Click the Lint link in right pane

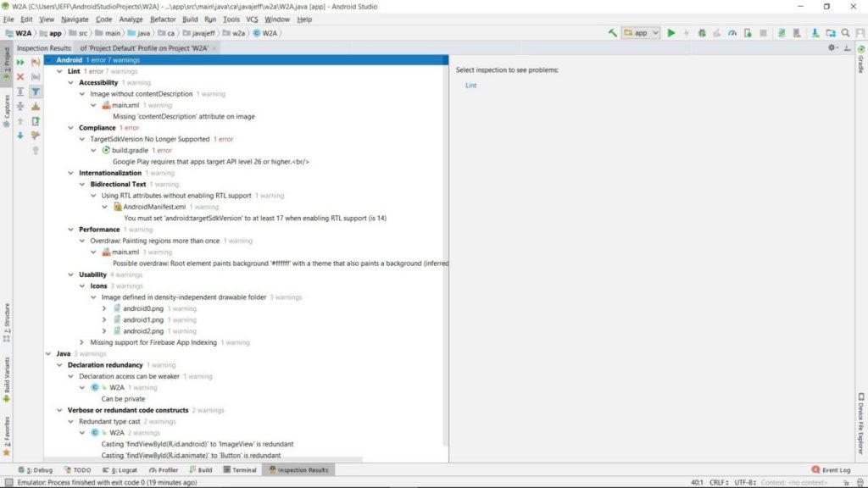(x=470, y=86)
